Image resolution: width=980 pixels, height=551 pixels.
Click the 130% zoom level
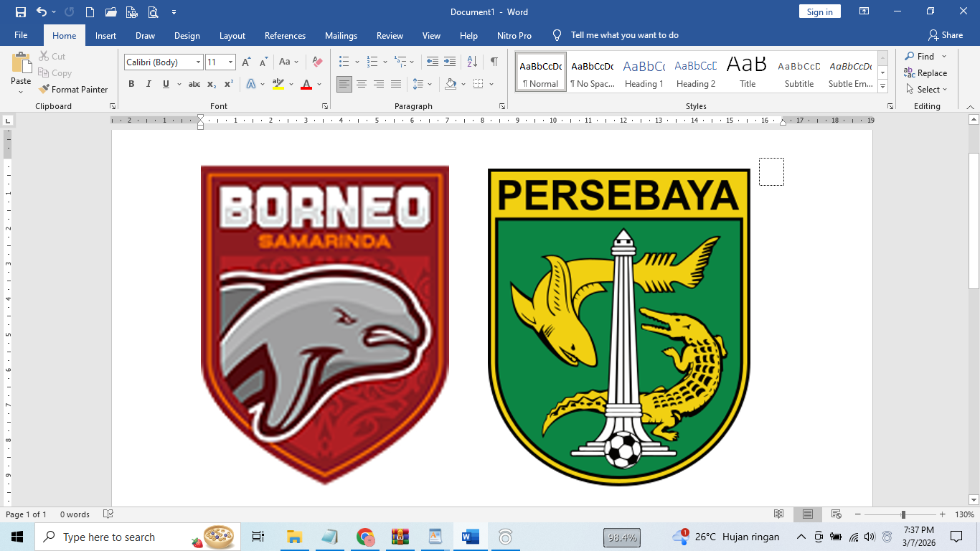(965, 514)
